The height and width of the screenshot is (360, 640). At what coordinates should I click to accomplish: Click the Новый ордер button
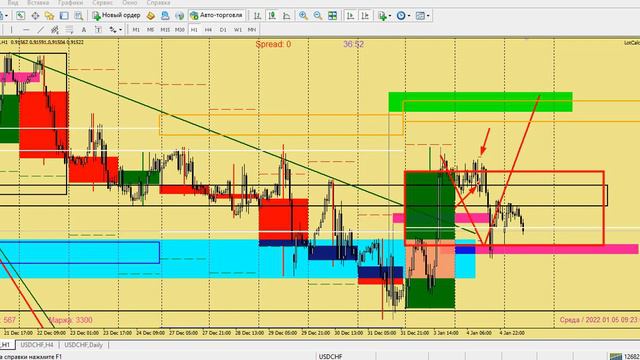(x=116, y=16)
